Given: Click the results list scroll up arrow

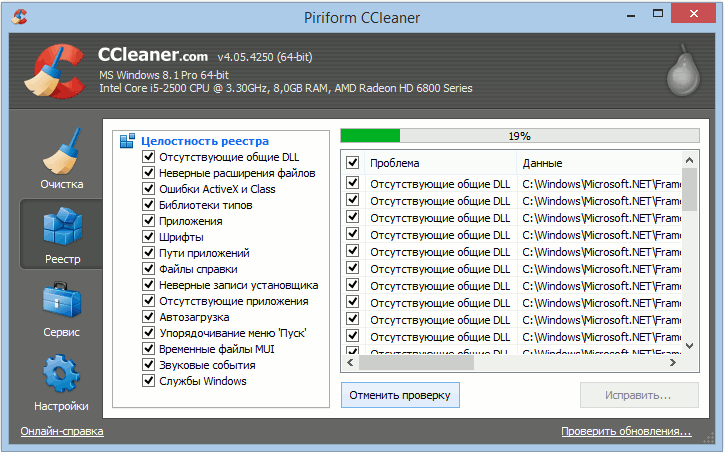Looking at the screenshot, I should pos(689,160).
